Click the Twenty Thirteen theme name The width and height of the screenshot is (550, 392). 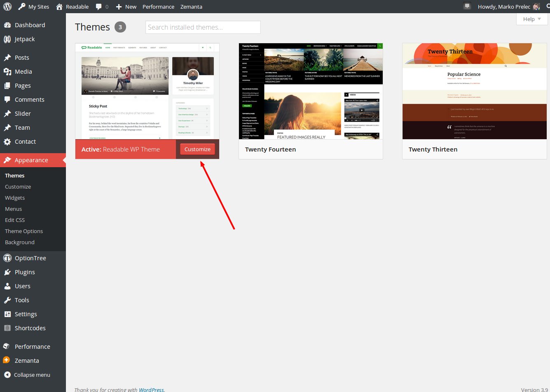point(433,149)
